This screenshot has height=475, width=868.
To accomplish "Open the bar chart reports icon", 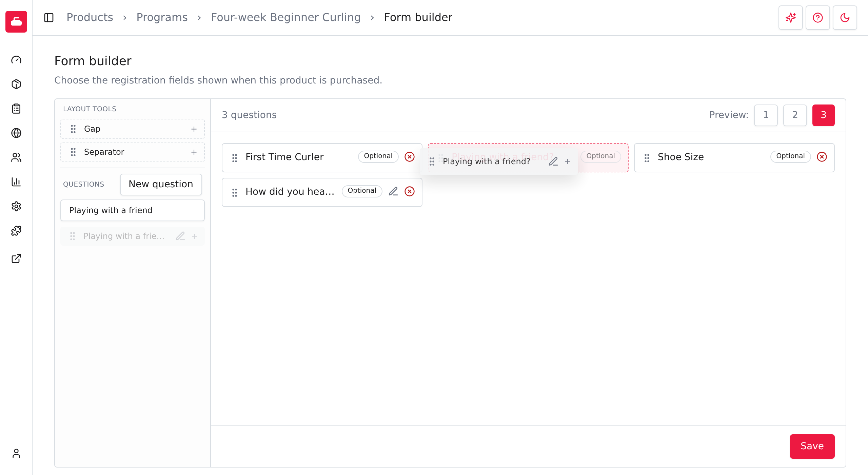I will coord(16,182).
